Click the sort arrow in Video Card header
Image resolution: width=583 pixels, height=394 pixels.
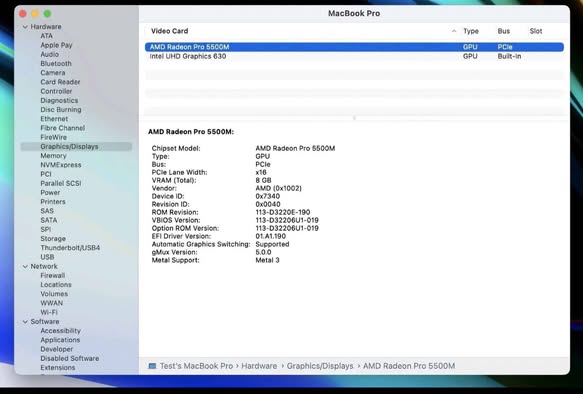(454, 31)
